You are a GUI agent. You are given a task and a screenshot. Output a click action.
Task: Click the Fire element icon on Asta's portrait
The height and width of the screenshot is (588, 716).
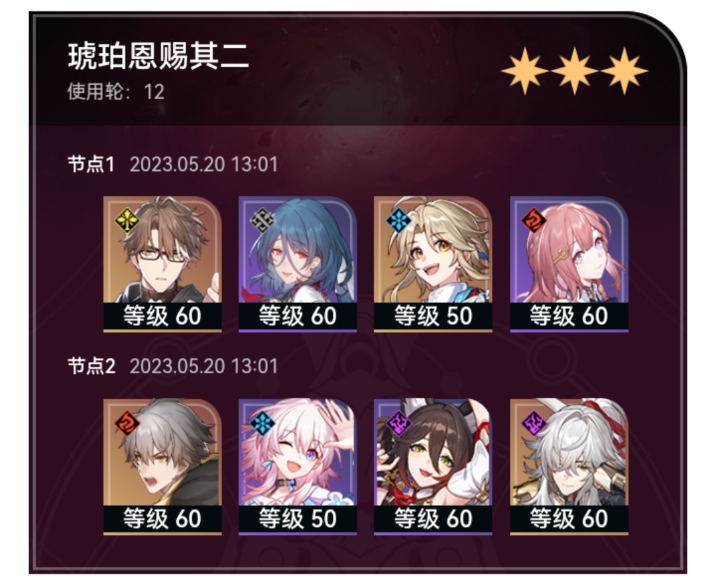tap(533, 221)
